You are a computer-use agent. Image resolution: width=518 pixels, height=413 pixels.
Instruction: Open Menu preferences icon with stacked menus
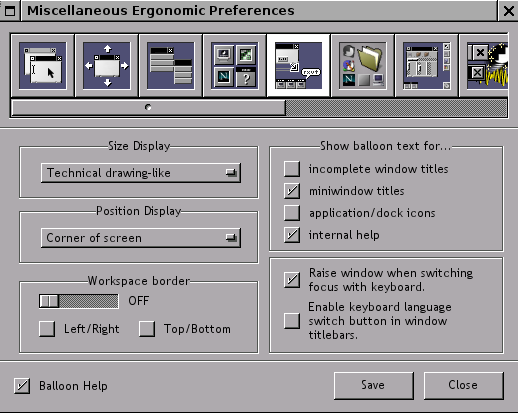coord(171,65)
